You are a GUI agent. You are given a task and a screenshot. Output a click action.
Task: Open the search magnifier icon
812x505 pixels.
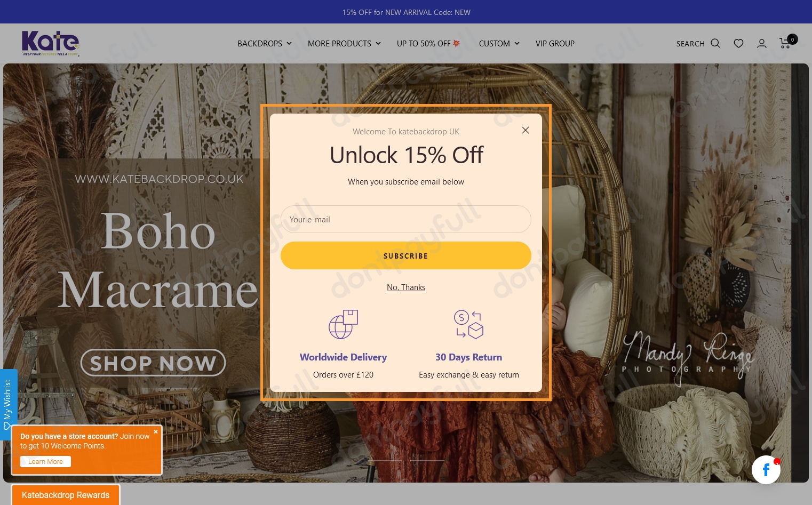tap(715, 43)
